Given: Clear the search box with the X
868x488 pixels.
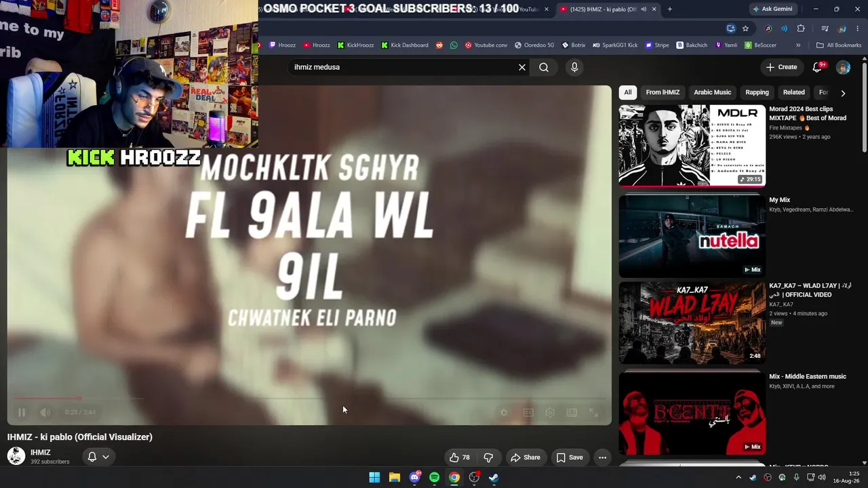Looking at the screenshot, I should coord(522,67).
